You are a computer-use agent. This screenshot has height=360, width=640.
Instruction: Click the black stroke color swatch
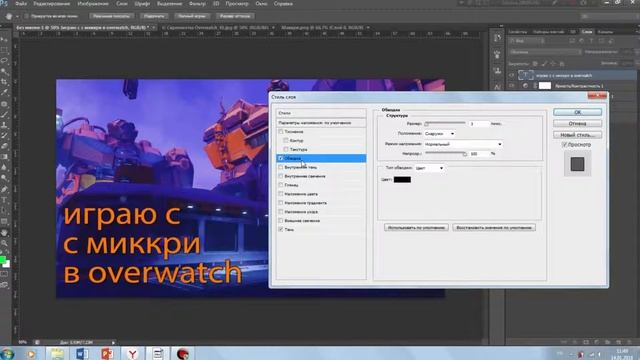(x=402, y=180)
